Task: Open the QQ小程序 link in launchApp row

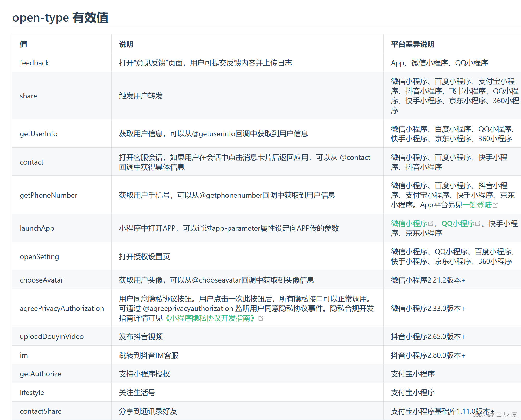Action: click(458, 223)
